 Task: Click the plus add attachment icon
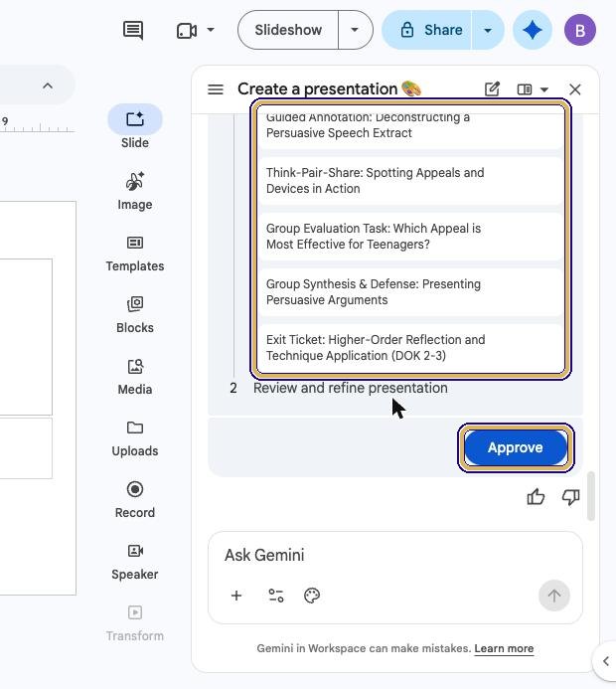click(x=236, y=596)
